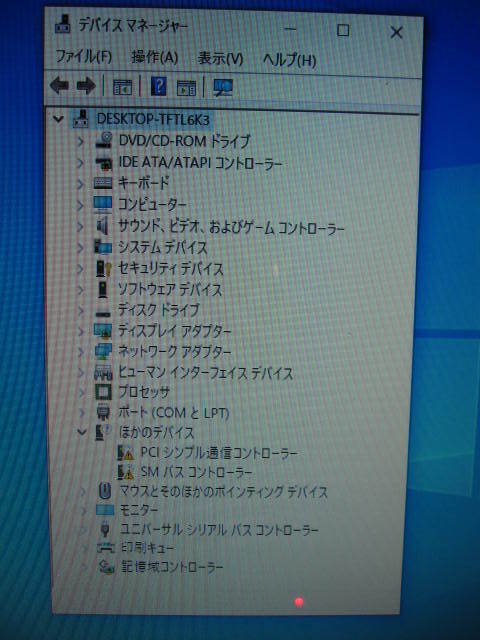Click the ディスプレイ アダプター icon
The width and height of the screenshot is (480, 640).
102,331
